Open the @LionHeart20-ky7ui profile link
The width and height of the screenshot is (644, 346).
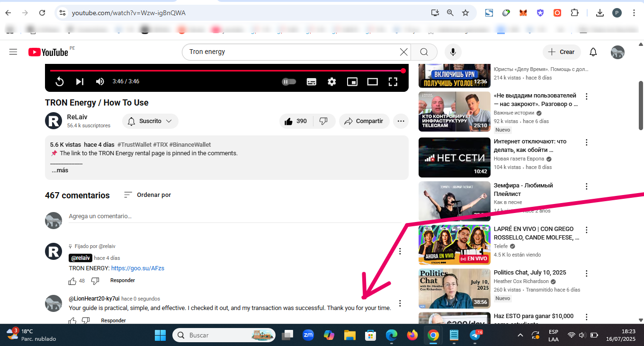94,299
